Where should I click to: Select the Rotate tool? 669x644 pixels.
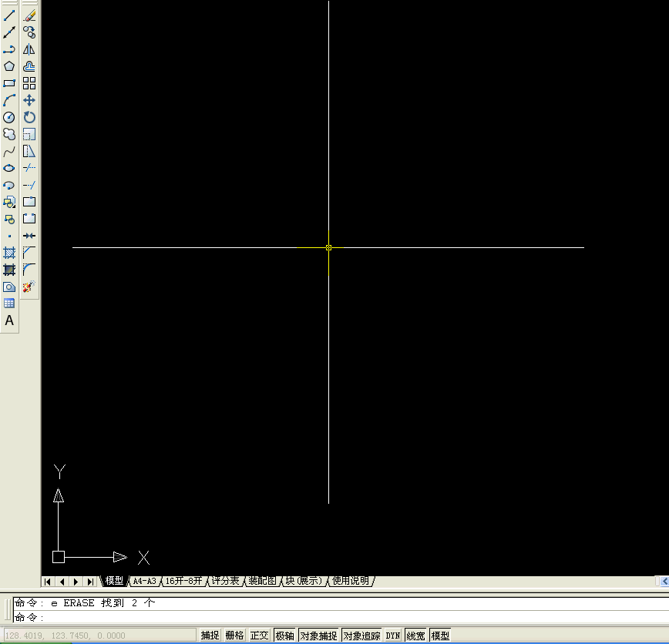pos(29,117)
